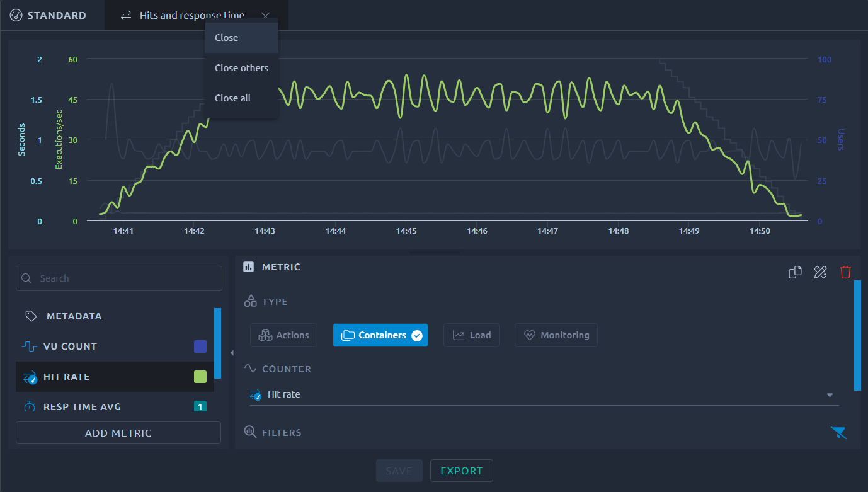This screenshot has width=868, height=492.
Task: Click the X on Hits and response time tab
Action: (x=266, y=15)
